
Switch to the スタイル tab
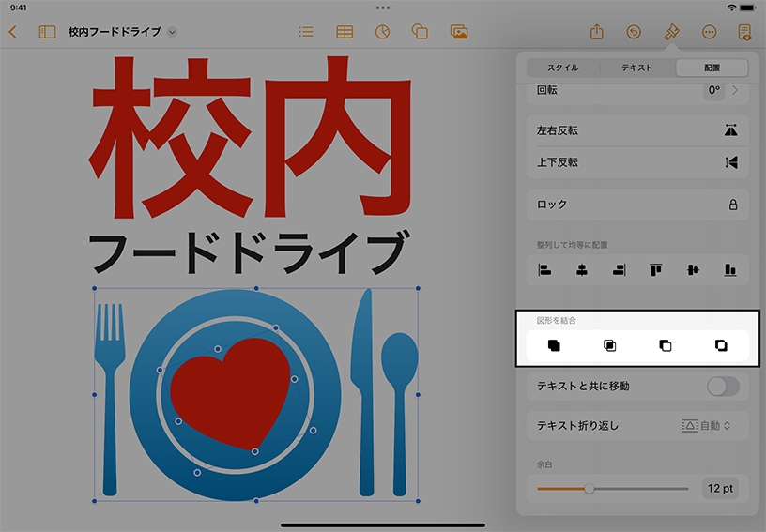pos(563,68)
